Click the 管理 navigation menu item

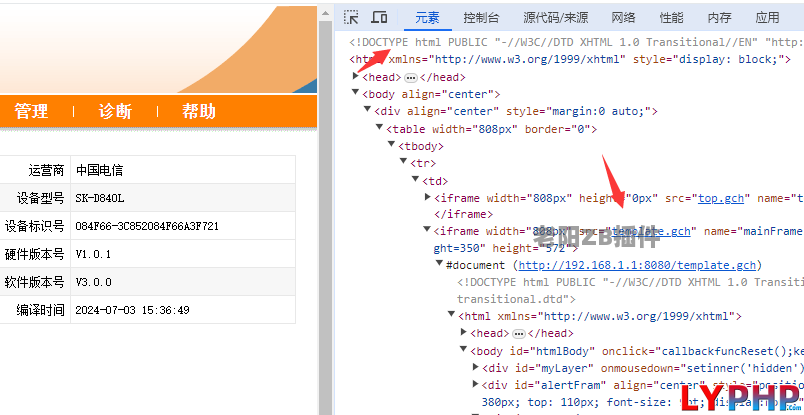point(31,111)
